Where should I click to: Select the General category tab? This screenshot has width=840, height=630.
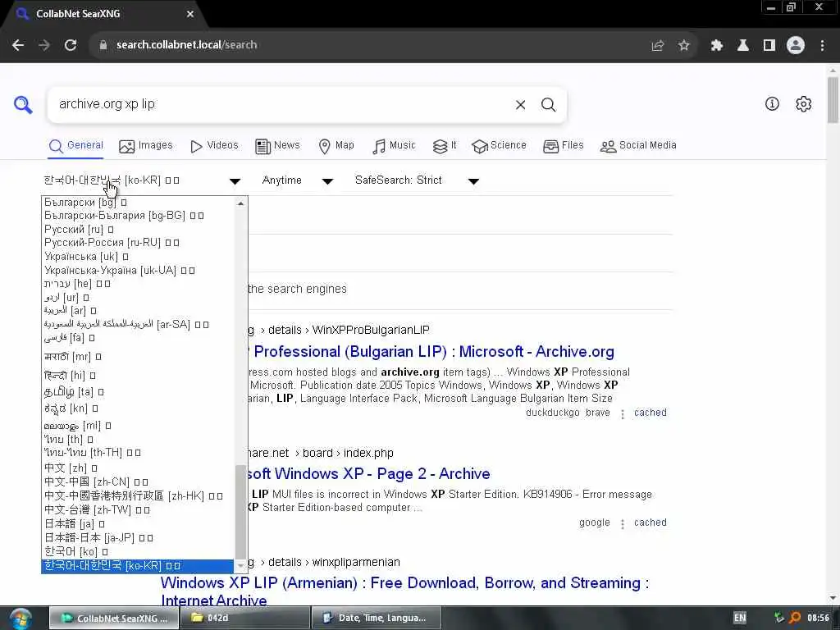pos(75,146)
